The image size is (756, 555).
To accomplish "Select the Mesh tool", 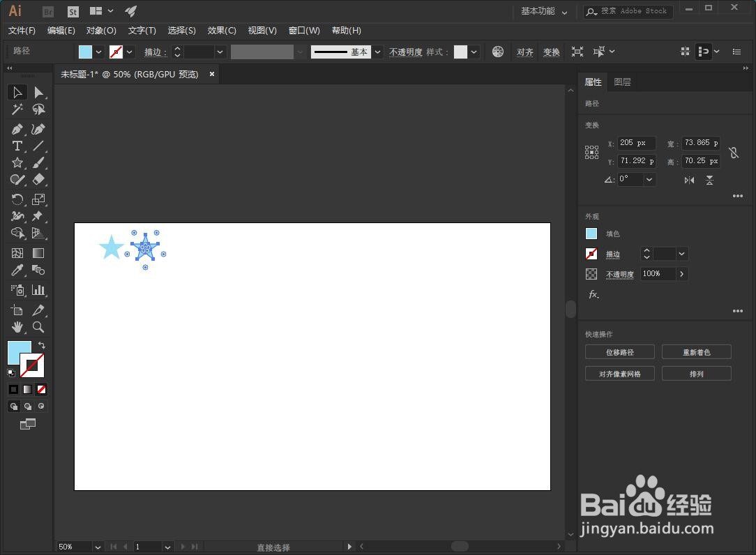I will [17, 253].
